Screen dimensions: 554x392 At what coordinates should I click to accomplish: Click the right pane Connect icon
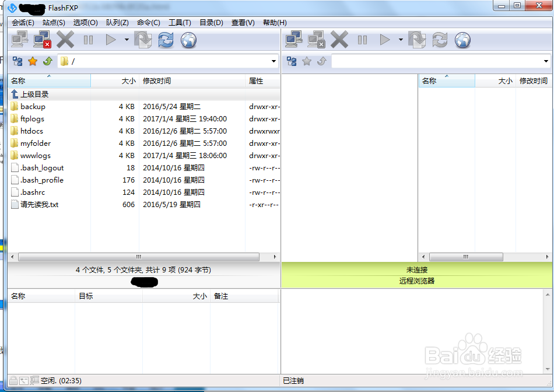(294, 39)
